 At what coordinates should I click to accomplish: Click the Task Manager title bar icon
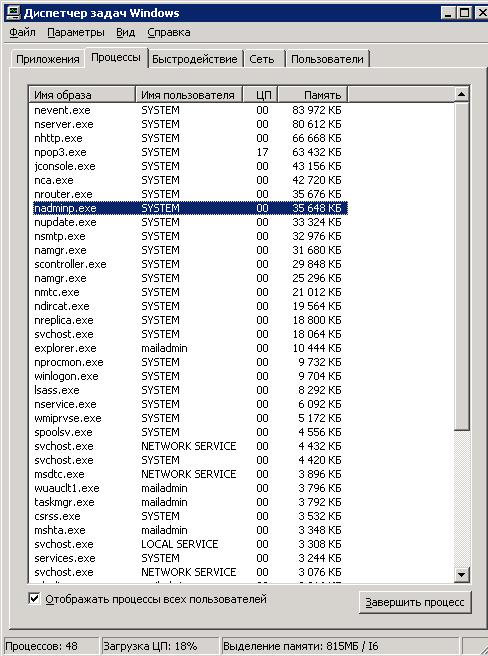tap(13, 13)
